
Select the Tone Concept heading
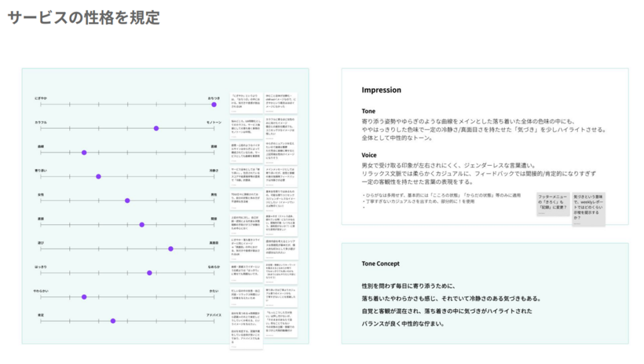(380, 264)
